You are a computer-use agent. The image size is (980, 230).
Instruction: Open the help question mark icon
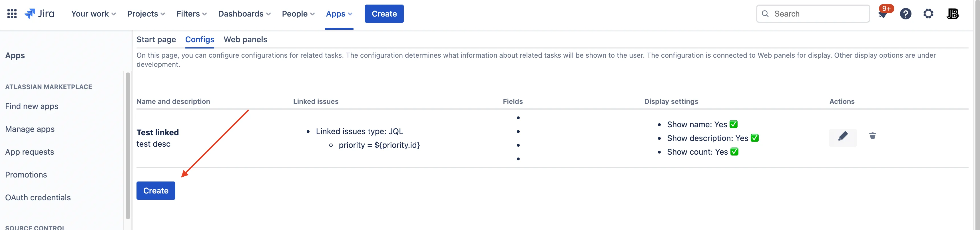(905, 14)
